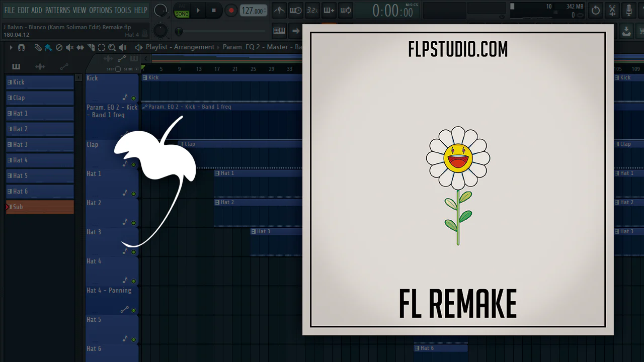Screen dimensions: 644x362
Task: Select the Clap pattern in the picker
Action: (x=40, y=98)
